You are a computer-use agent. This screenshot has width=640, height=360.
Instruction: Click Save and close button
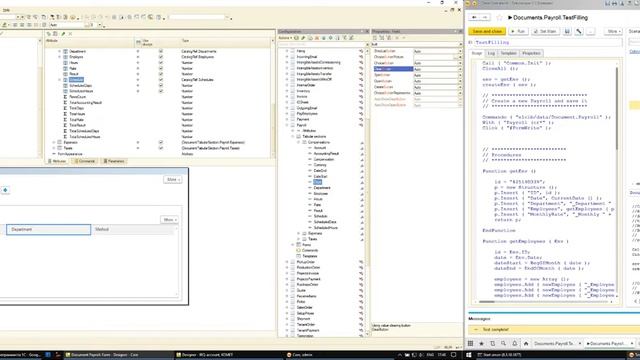pyautogui.click(x=487, y=31)
